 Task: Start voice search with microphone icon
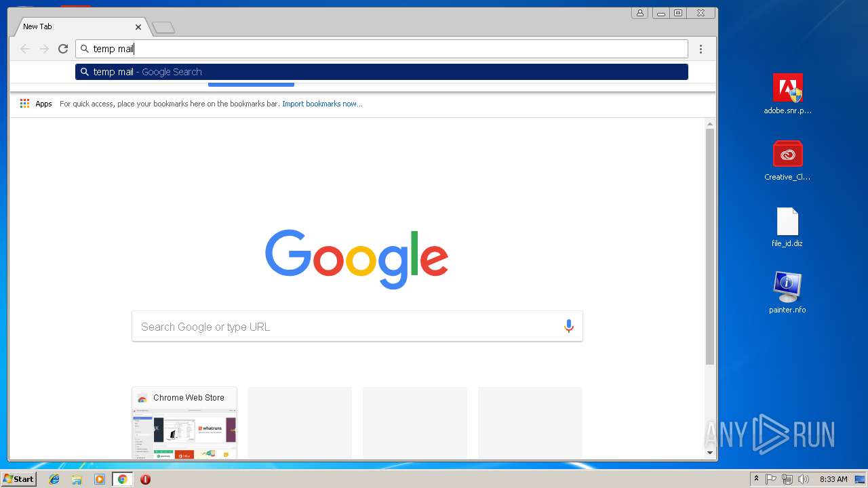[568, 327]
